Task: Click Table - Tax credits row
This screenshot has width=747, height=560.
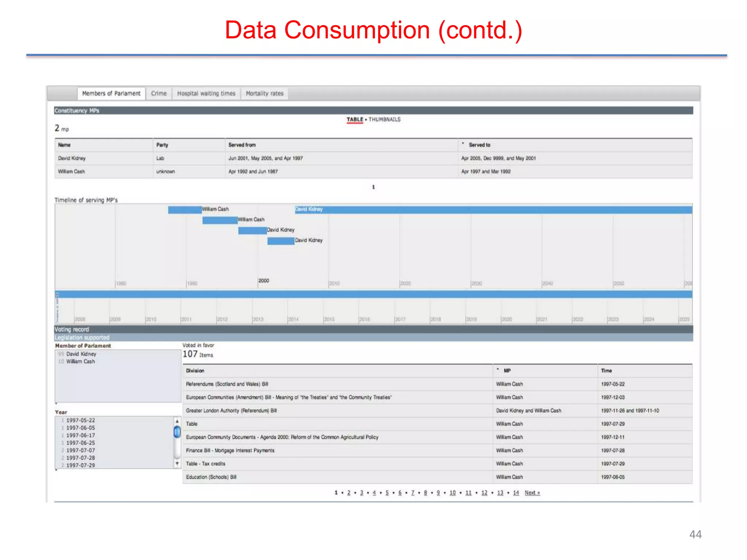Action: (x=437, y=464)
